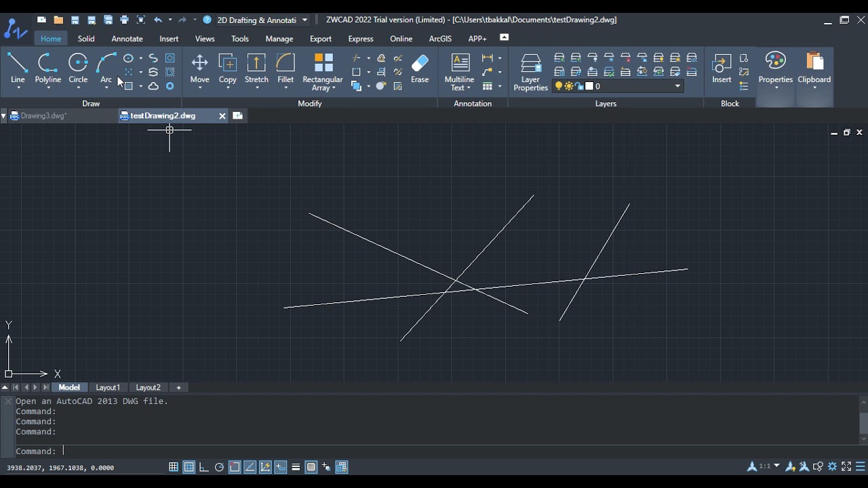Viewport: 868px width, 488px height.
Task: Click the Print icon in quick access toolbar
Action: (x=124, y=20)
